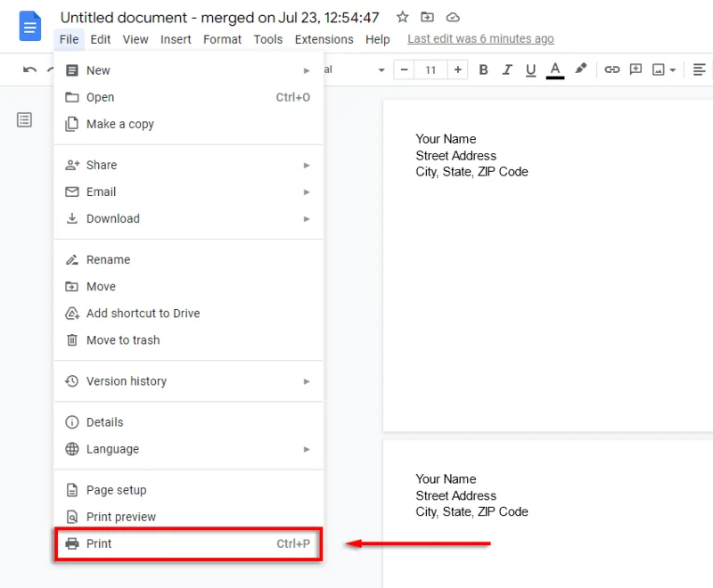This screenshot has height=588, width=713.
Task: Insert a link using toolbar icon
Action: (612, 69)
